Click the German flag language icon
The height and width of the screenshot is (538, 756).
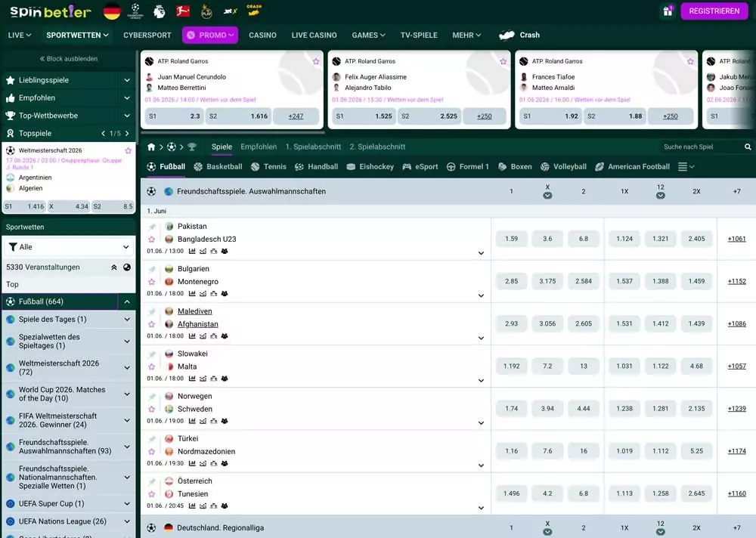[x=112, y=11]
